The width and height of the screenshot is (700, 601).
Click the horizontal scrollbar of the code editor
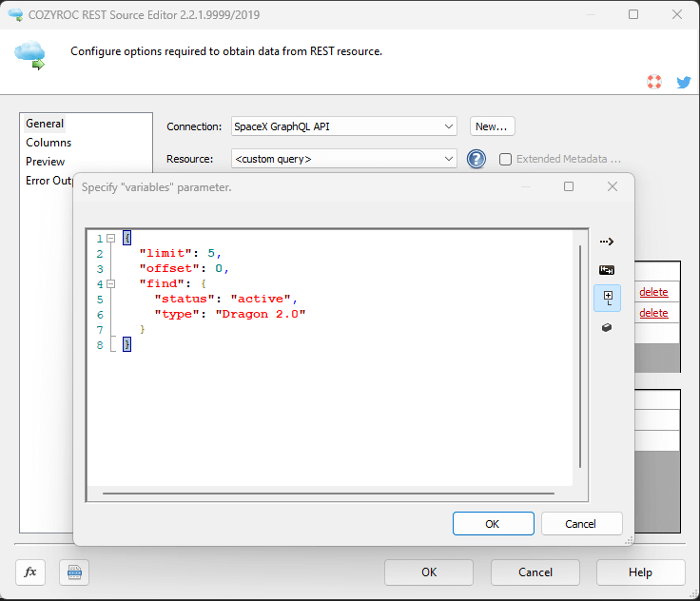328,494
